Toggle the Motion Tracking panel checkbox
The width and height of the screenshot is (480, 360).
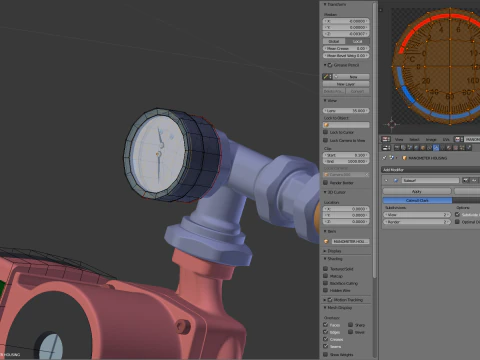pos(330,300)
